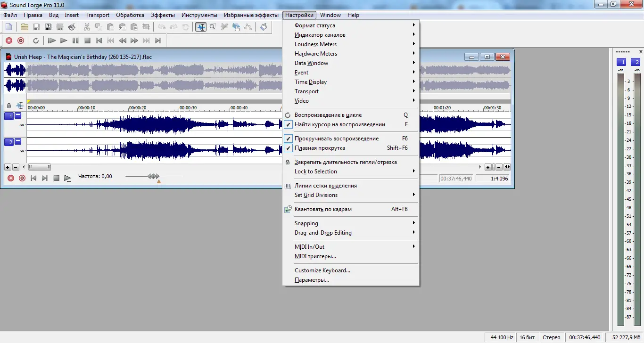Click lock icon in data window
This screenshot has width=644, height=343.
(9, 106)
